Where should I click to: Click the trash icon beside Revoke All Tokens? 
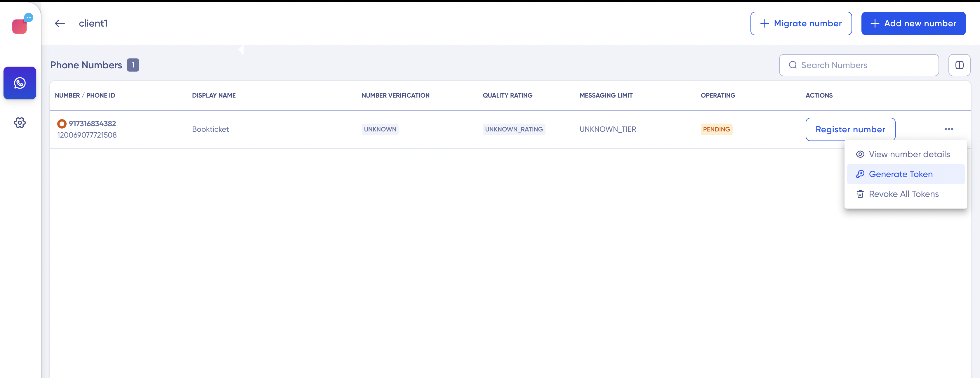click(x=861, y=194)
